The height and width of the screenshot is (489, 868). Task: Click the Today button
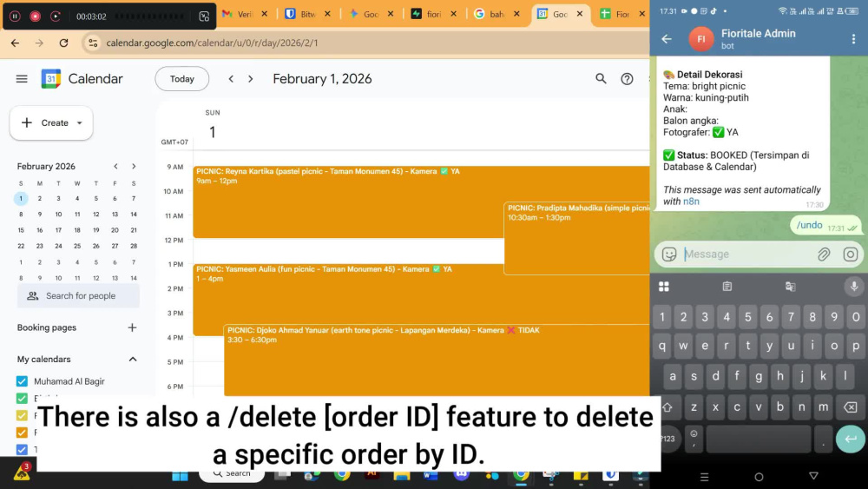tap(182, 79)
